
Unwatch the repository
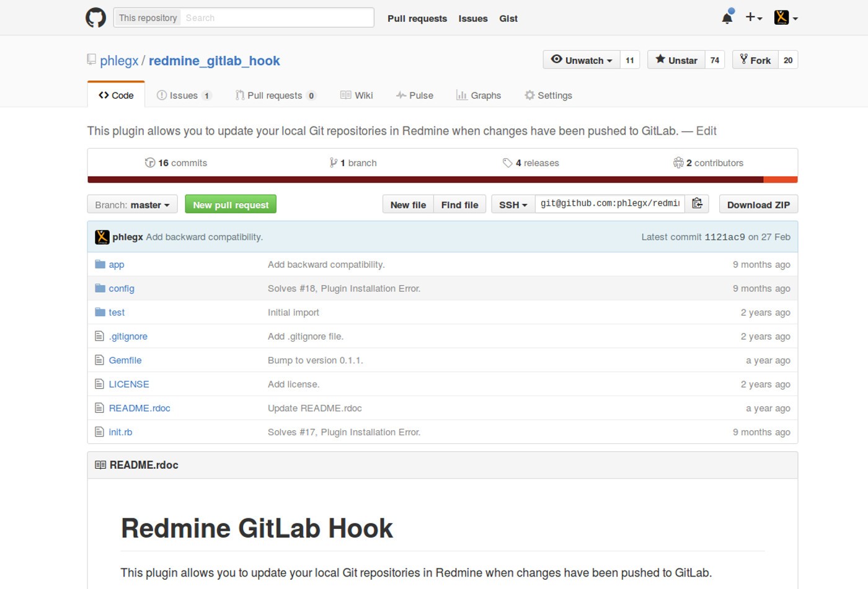click(582, 60)
